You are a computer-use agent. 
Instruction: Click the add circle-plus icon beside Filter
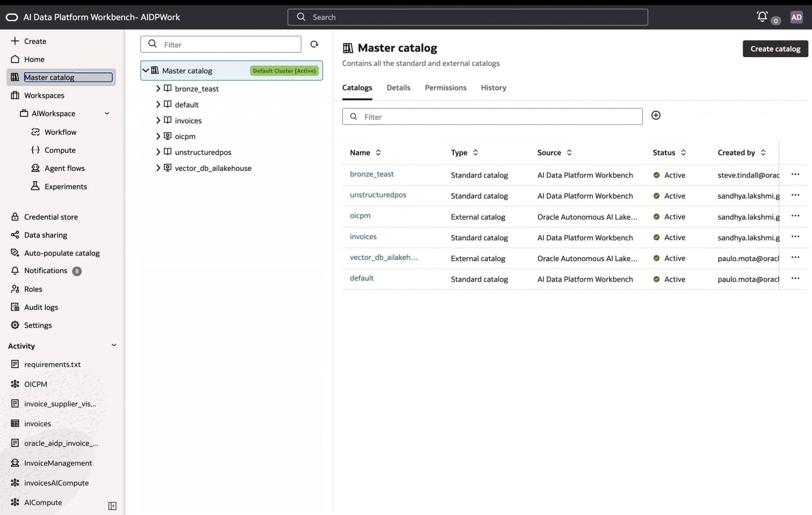click(656, 115)
